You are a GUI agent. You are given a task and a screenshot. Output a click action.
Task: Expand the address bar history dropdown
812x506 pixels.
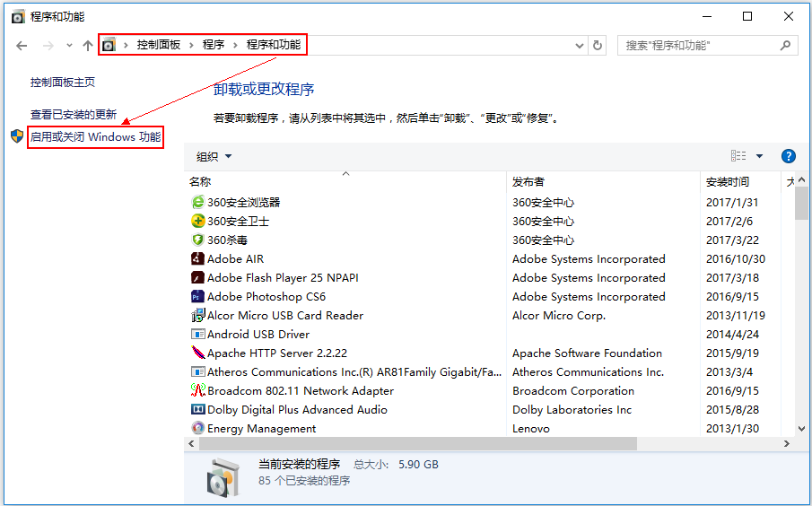click(x=580, y=46)
